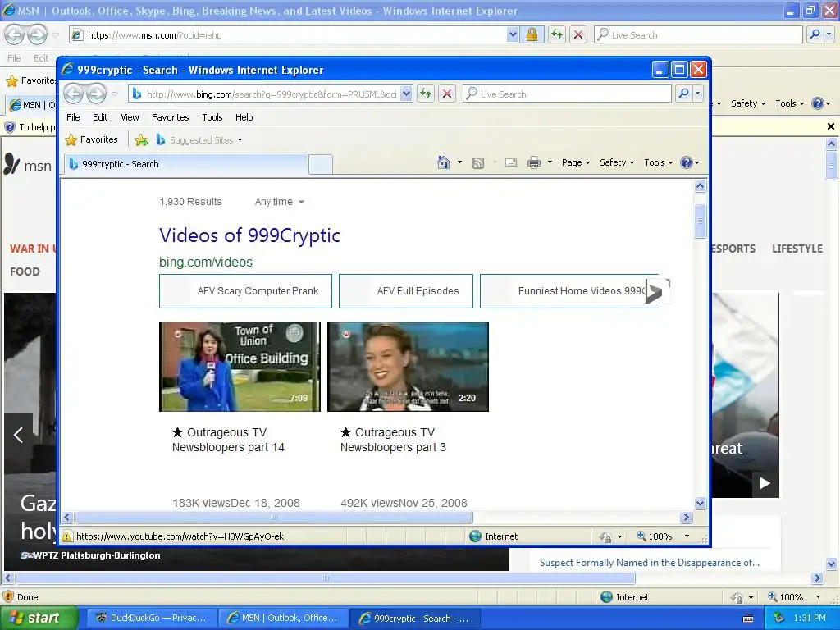Open Newsbloopers part 3 video thumbnail
Screen dimensions: 840x630
coord(408,367)
